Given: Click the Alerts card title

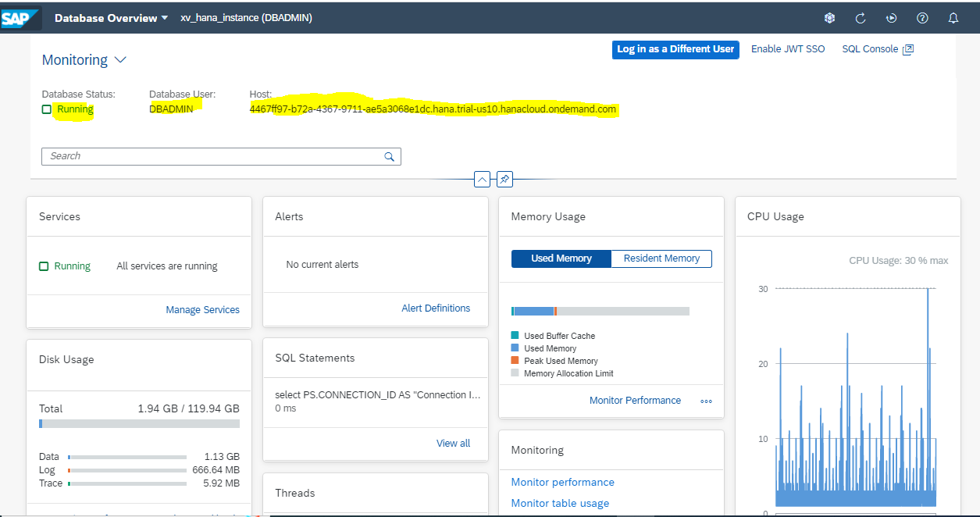Looking at the screenshot, I should (x=289, y=216).
